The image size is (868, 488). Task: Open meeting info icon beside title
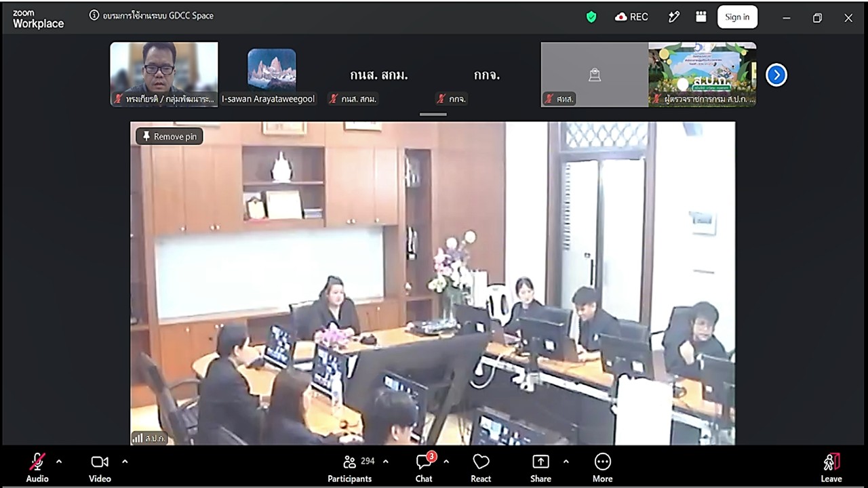pyautogui.click(x=94, y=16)
